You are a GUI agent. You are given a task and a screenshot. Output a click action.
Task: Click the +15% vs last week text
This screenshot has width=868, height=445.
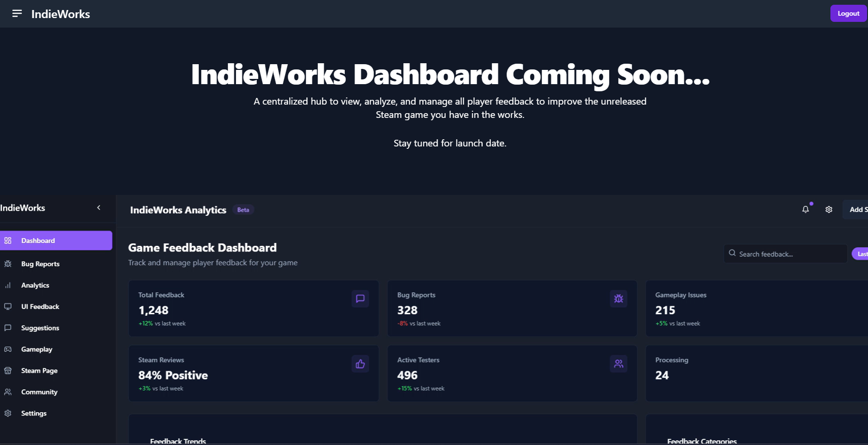pos(421,388)
